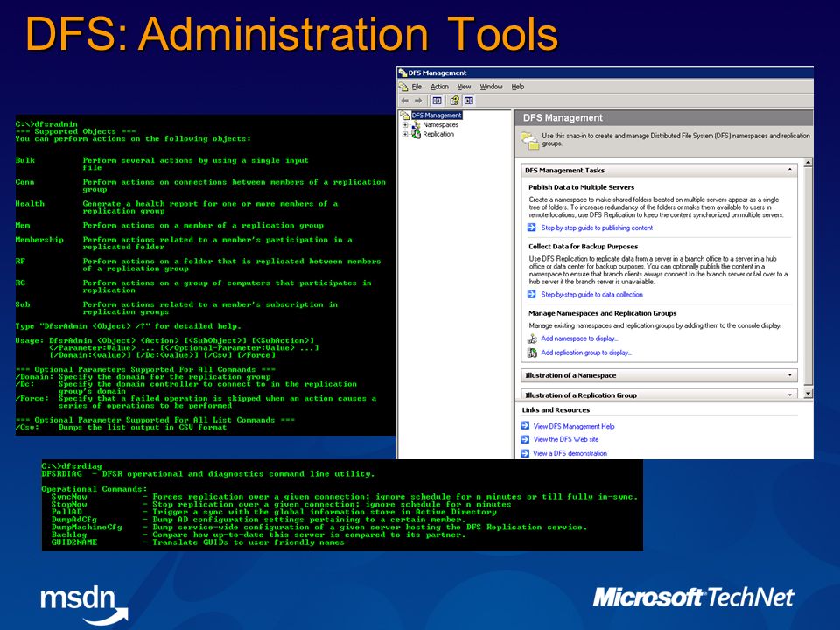840x630 pixels.
Task: Click the DFS Management root node icon in the tree
Action: click(x=404, y=115)
